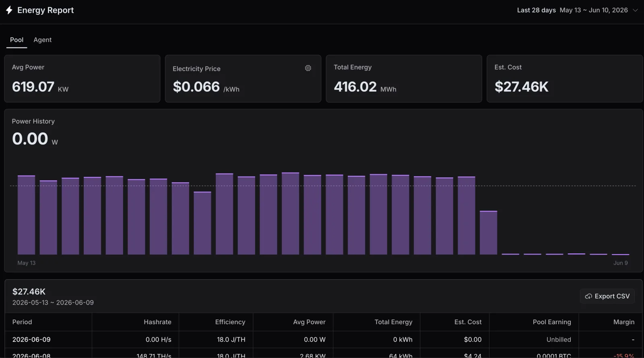The image size is (644, 358).
Task: Expand the date range chevron
Action: [x=635, y=10]
